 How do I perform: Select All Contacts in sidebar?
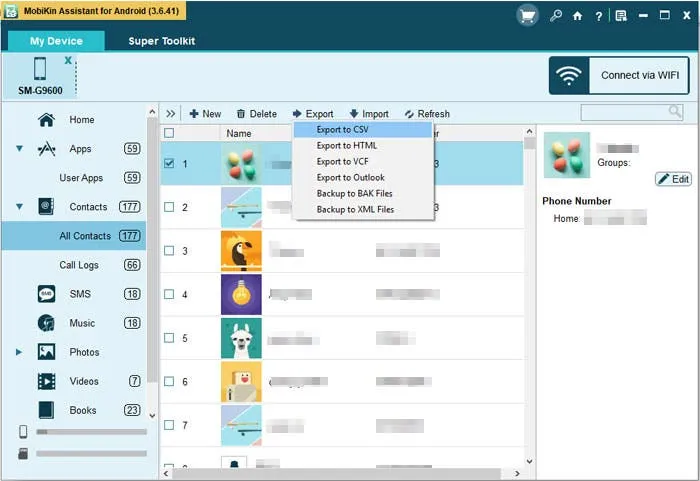74,236
